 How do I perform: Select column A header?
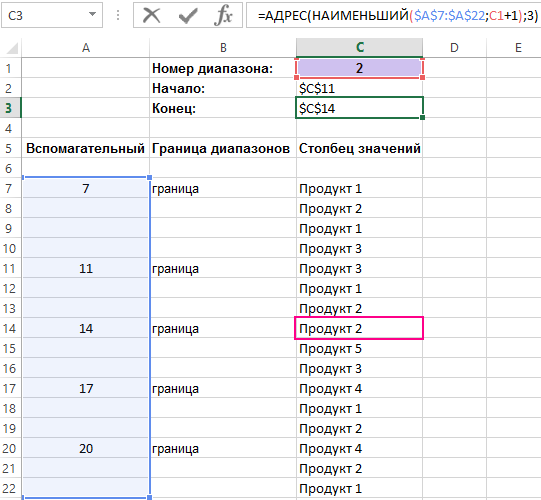86,48
